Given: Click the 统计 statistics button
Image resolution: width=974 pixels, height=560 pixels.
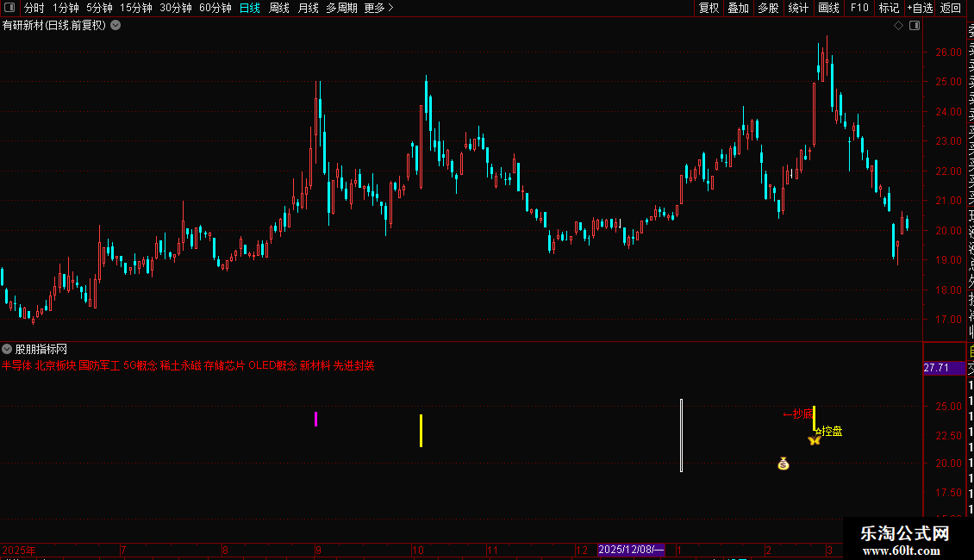Looking at the screenshot, I should [798, 8].
